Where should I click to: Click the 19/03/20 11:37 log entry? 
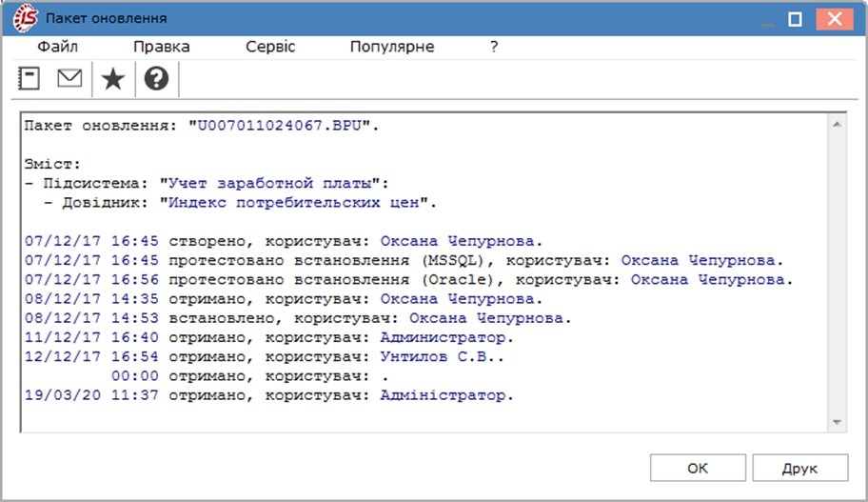269,395
